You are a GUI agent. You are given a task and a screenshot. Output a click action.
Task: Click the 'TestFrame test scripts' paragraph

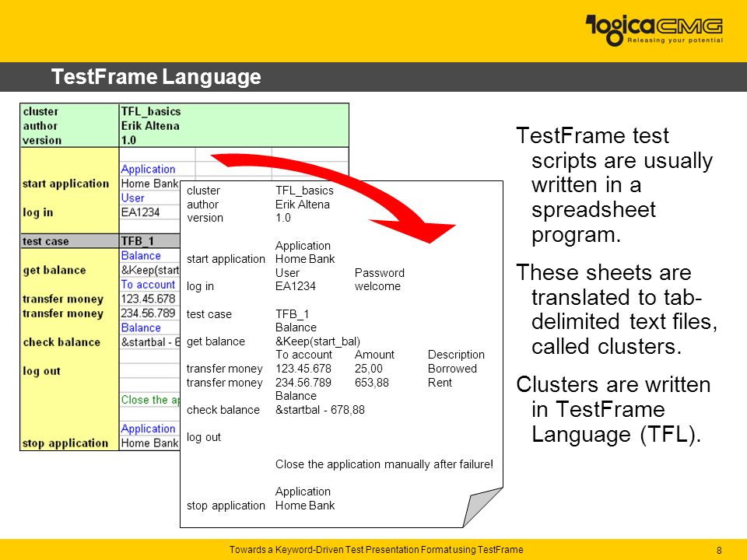(615, 185)
